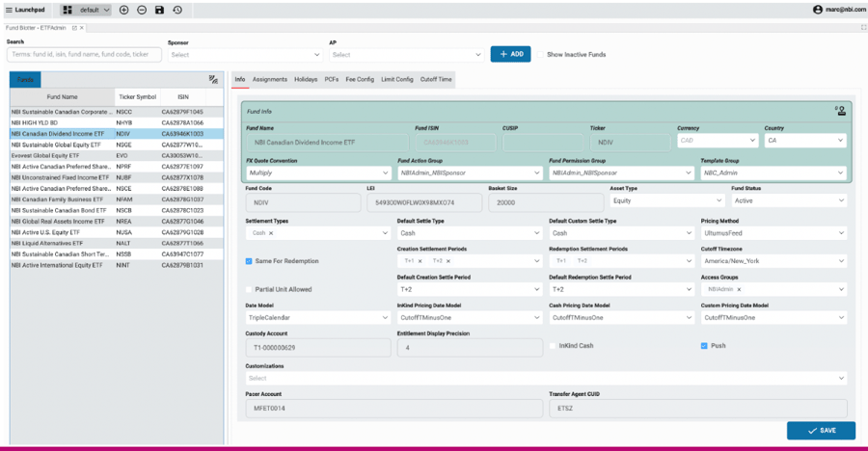
Task: Switch to the Info tab
Action: [240, 80]
